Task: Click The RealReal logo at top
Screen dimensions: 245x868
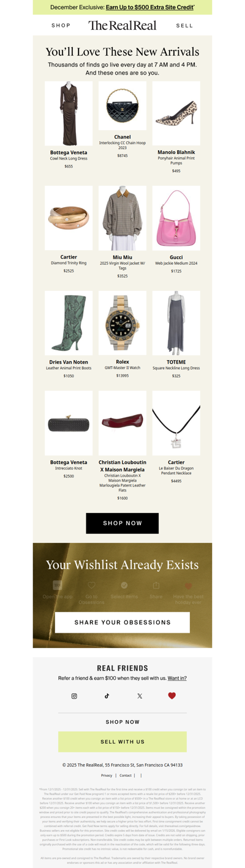Action: 123,25
